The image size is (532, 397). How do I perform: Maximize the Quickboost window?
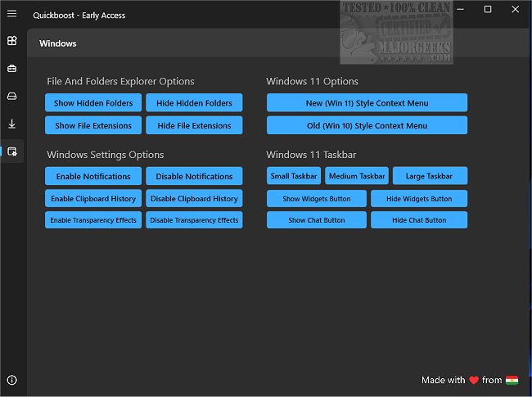tap(488, 9)
